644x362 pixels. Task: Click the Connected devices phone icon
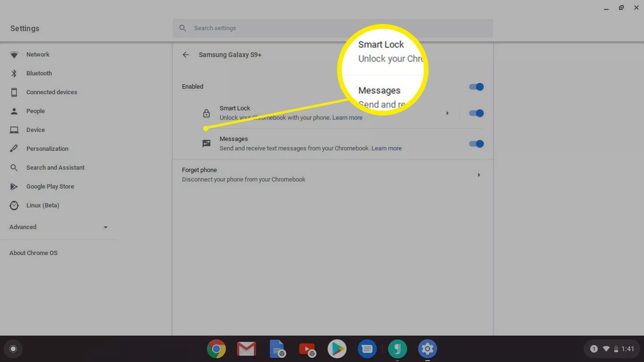tap(14, 92)
